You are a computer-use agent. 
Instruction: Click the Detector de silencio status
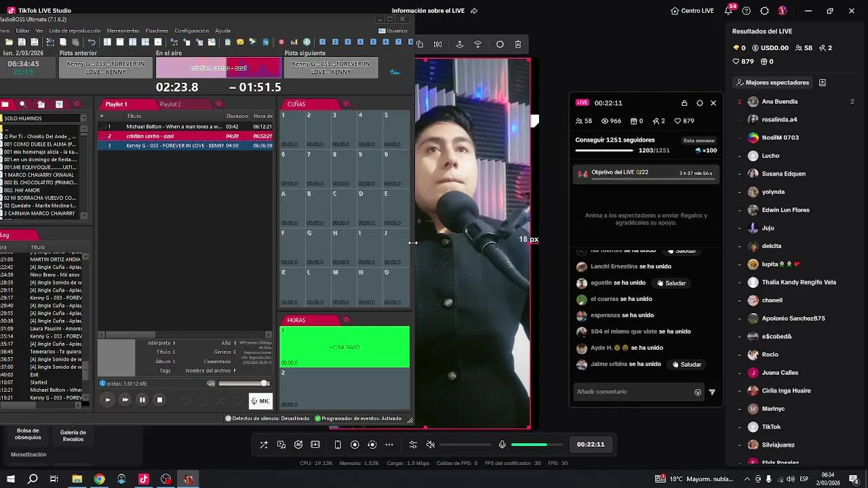(267, 418)
